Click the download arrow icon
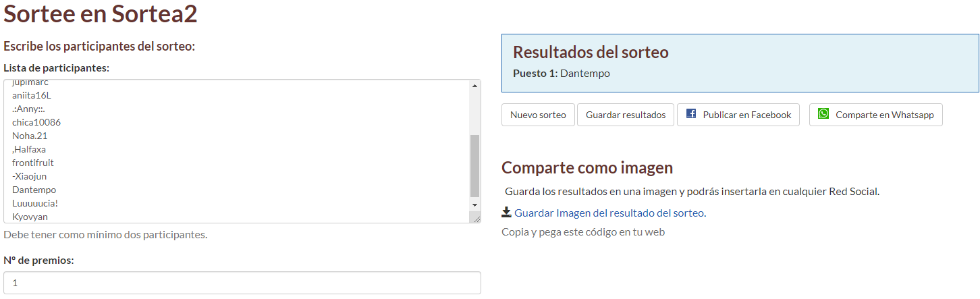 pos(507,213)
